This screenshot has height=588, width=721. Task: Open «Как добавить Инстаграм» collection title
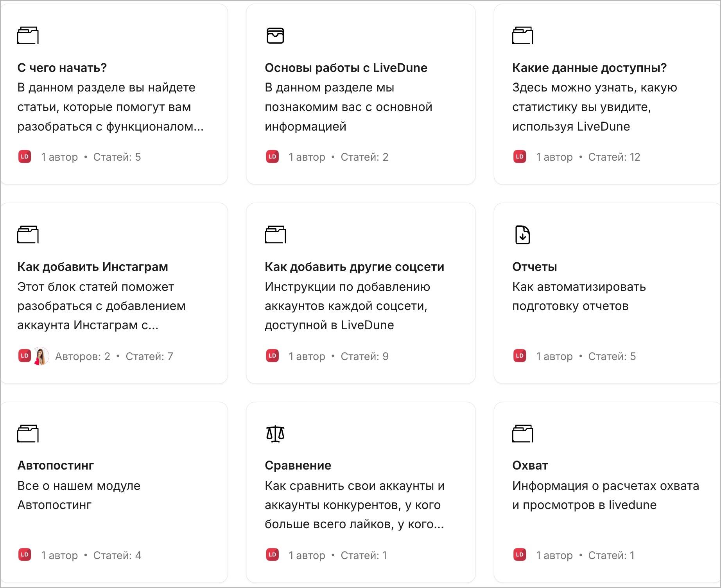93,267
